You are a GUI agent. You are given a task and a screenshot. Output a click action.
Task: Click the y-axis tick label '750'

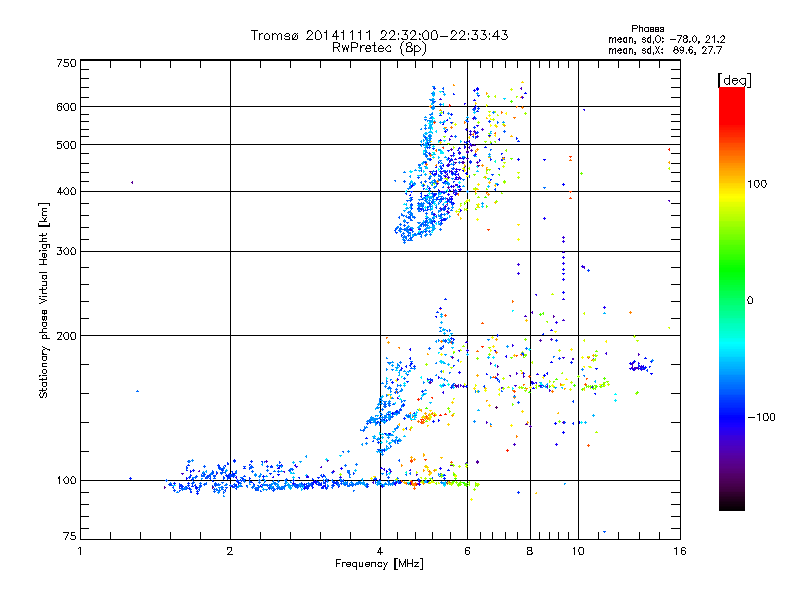click(x=66, y=63)
